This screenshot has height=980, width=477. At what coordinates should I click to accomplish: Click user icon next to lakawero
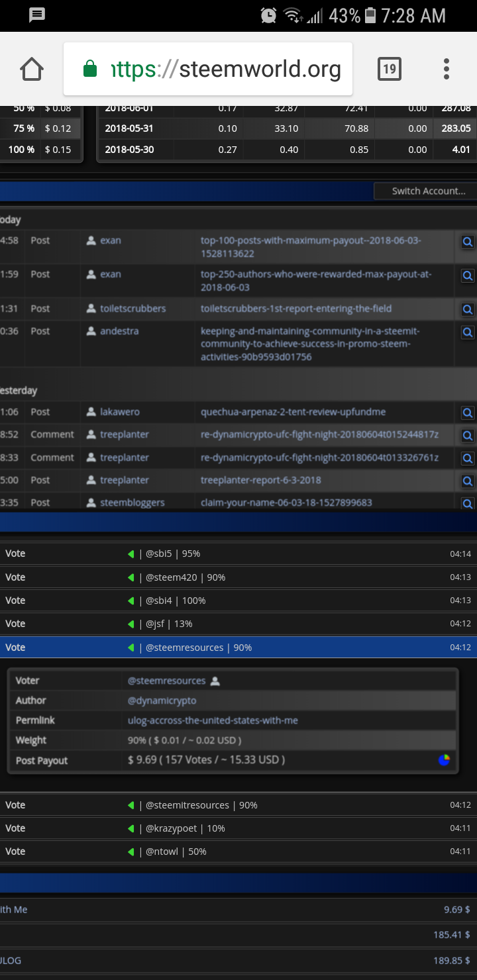point(91,412)
